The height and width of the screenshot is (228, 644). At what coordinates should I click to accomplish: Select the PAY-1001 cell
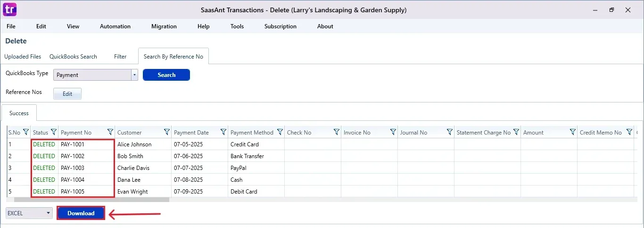86,144
